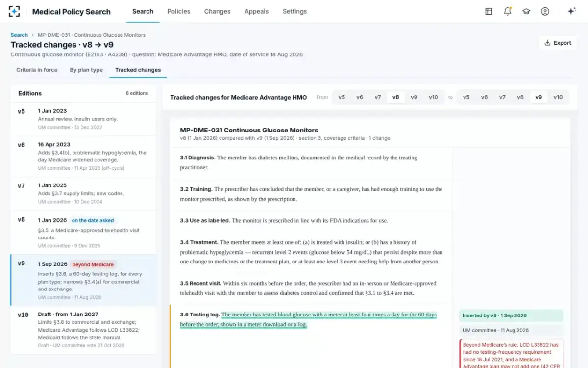Viewport: 588px width, 368px height.
Task: Click the Export button
Action: tap(558, 43)
